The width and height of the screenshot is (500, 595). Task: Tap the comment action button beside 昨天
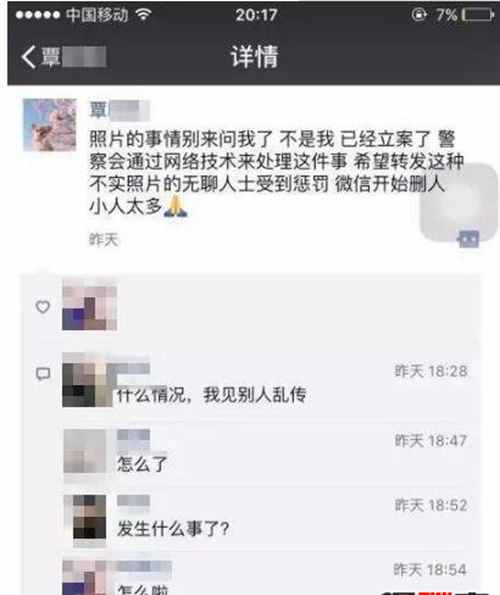click(469, 239)
